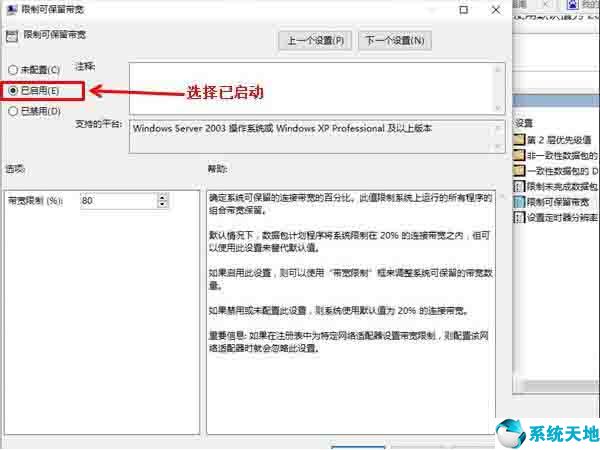Open 一致性数据包的 folder in background window
Screen dimensions: 600x450
(519, 171)
